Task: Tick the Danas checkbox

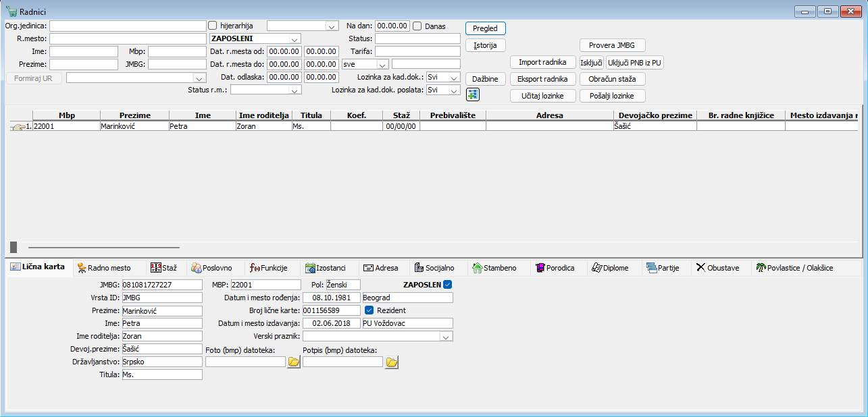Action: coord(417,26)
